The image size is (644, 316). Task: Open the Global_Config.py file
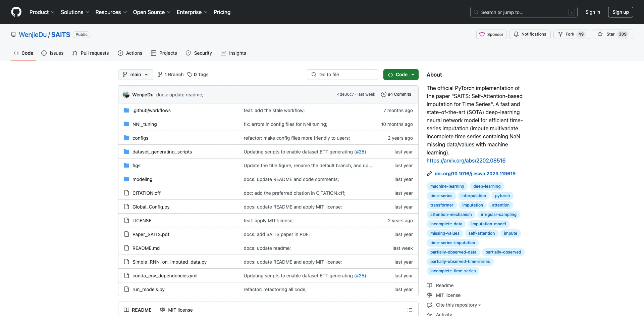pos(151,207)
